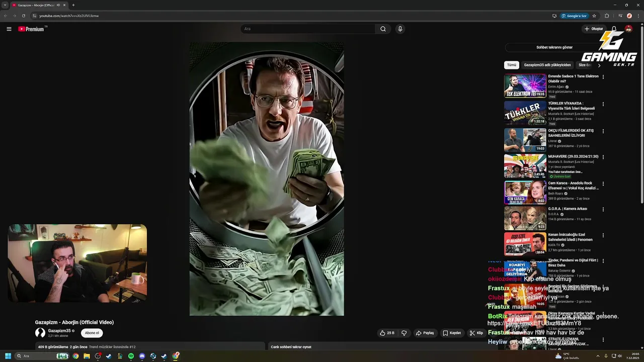Select the Tümü filter chip

[512, 65]
